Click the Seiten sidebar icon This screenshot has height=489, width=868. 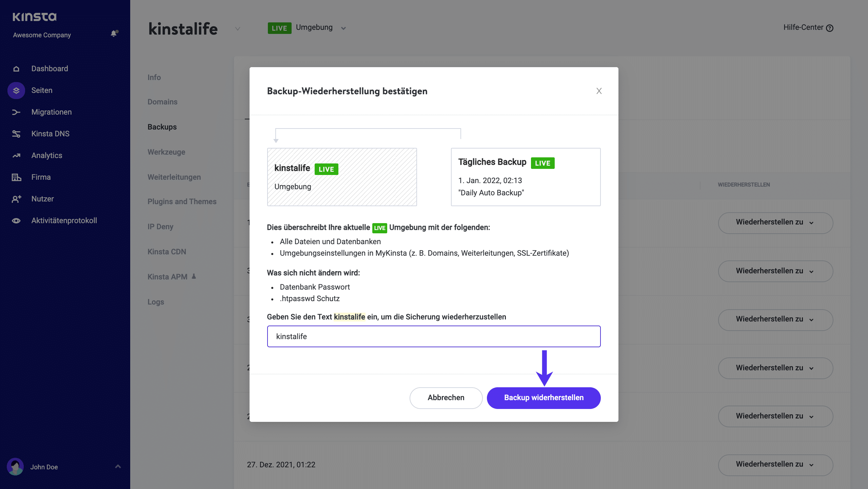tap(16, 90)
